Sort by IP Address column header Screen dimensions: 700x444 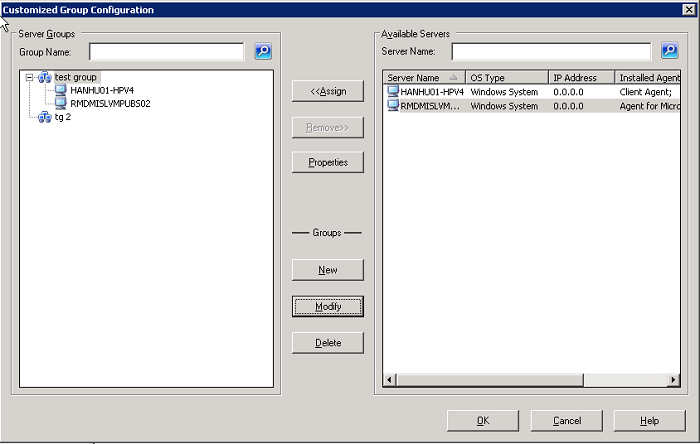click(x=582, y=78)
